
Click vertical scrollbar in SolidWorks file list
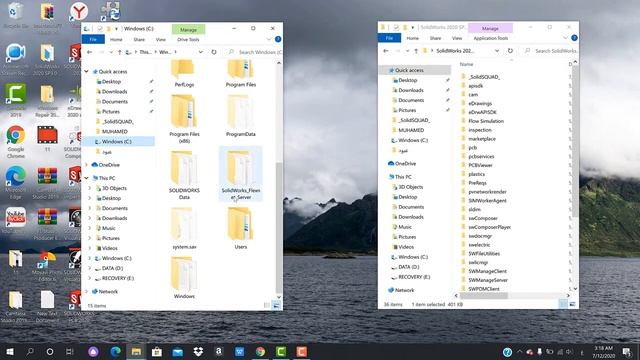[x=575, y=141]
